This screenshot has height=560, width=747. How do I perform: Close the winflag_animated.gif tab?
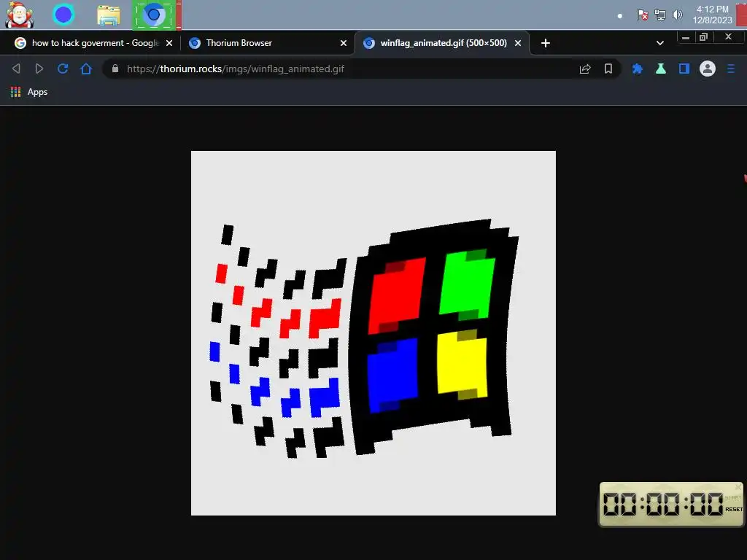[x=518, y=43]
